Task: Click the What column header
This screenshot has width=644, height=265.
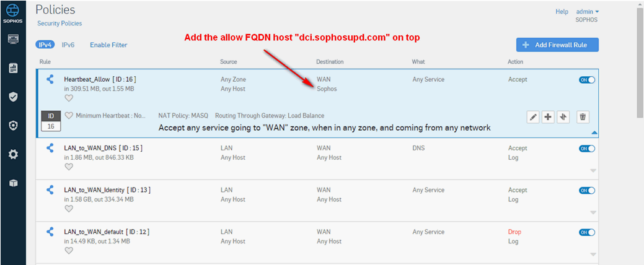Action: [418, 62]
